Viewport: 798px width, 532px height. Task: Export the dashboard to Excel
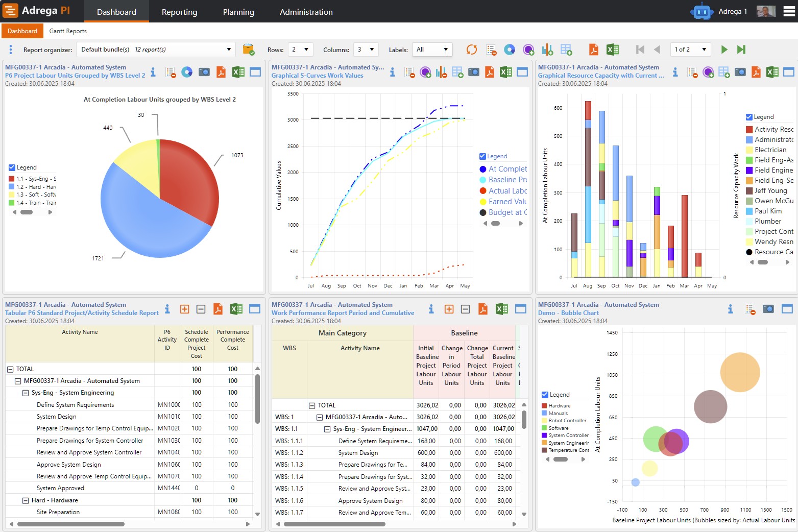click(612, 50)
